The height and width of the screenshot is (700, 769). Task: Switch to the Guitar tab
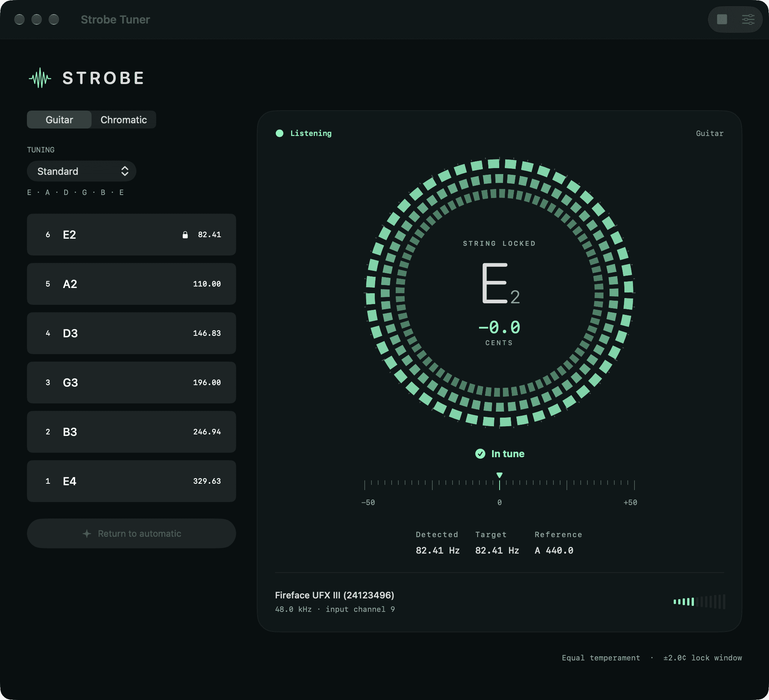[59, 120]
